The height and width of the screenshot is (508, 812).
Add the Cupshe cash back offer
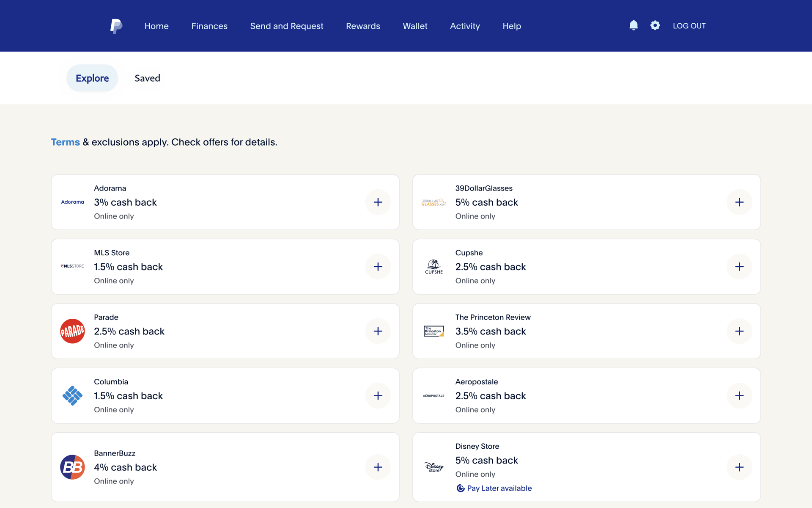739,267
